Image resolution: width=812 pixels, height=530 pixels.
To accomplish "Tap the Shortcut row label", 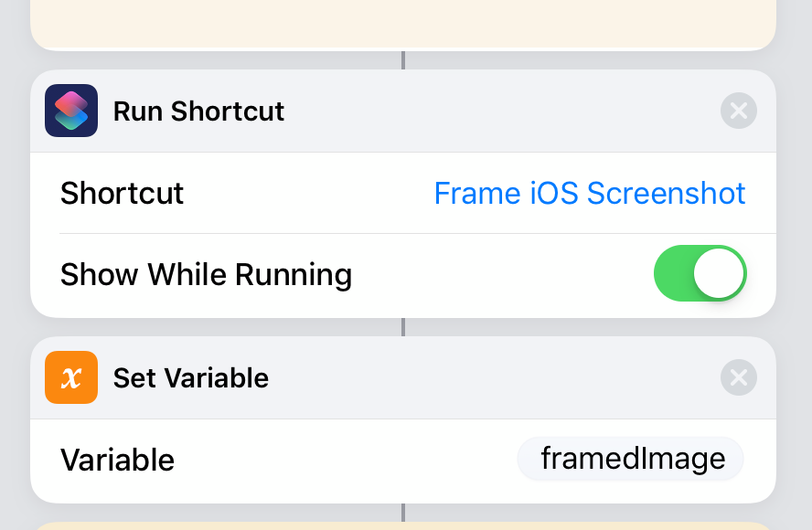I will coord(123,194).
